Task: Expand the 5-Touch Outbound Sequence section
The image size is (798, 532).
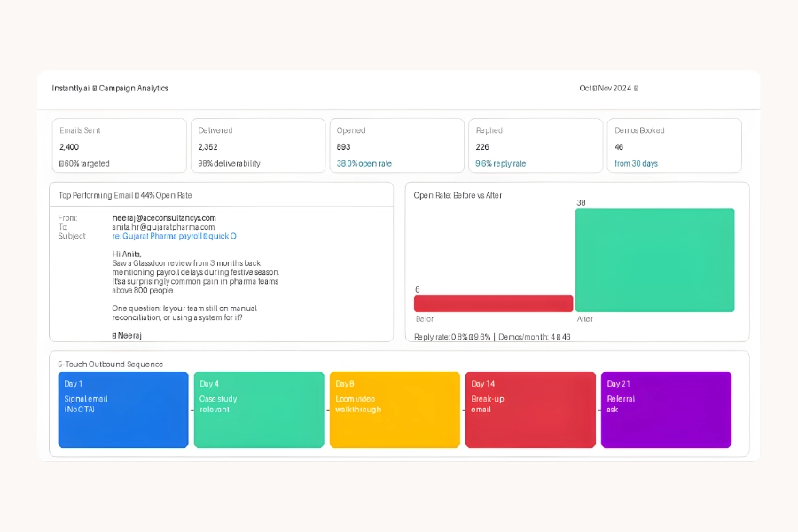Action: tap(110, 364)
